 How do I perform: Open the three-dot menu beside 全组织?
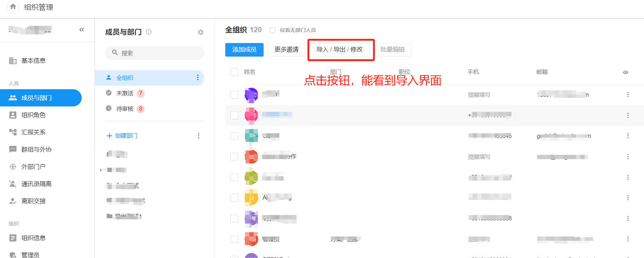coord(198,78)
